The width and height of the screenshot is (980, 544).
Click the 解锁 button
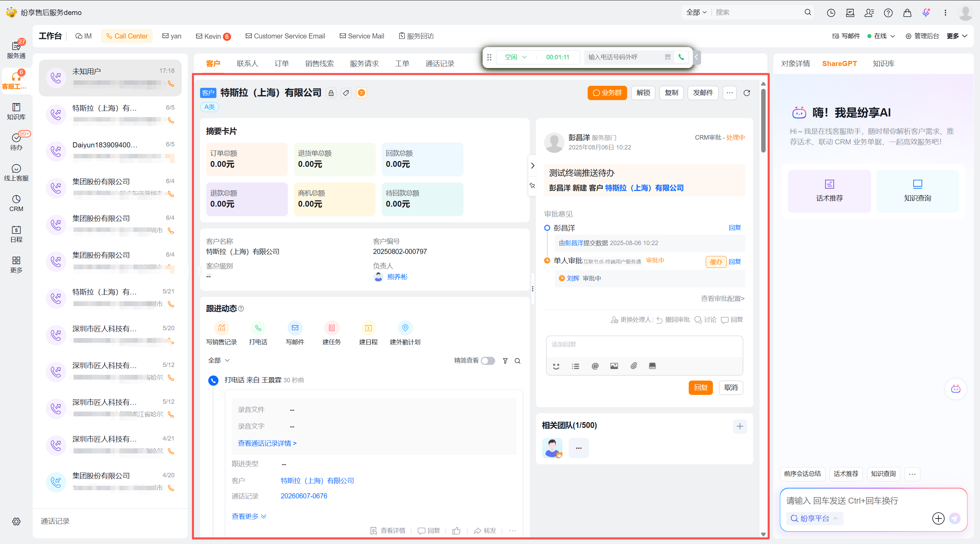pos(643,93)
